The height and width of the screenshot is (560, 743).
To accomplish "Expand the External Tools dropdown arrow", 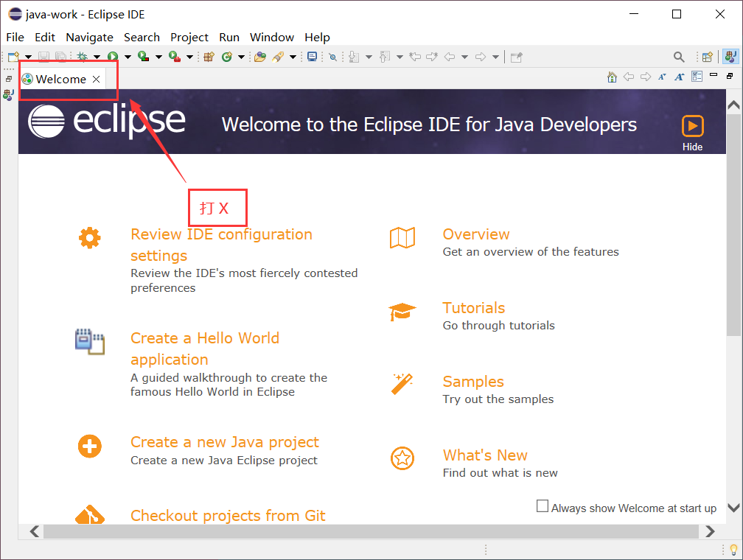I will tap(189, 57).
